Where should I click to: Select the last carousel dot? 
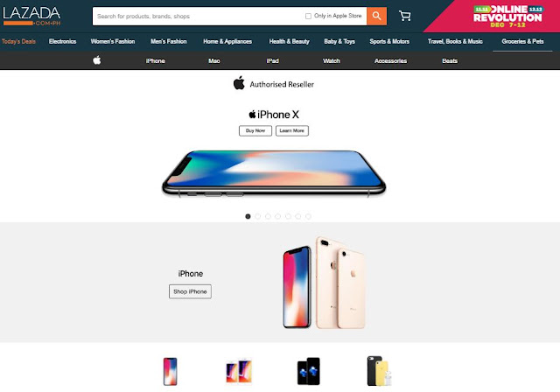tap(308, 216)
